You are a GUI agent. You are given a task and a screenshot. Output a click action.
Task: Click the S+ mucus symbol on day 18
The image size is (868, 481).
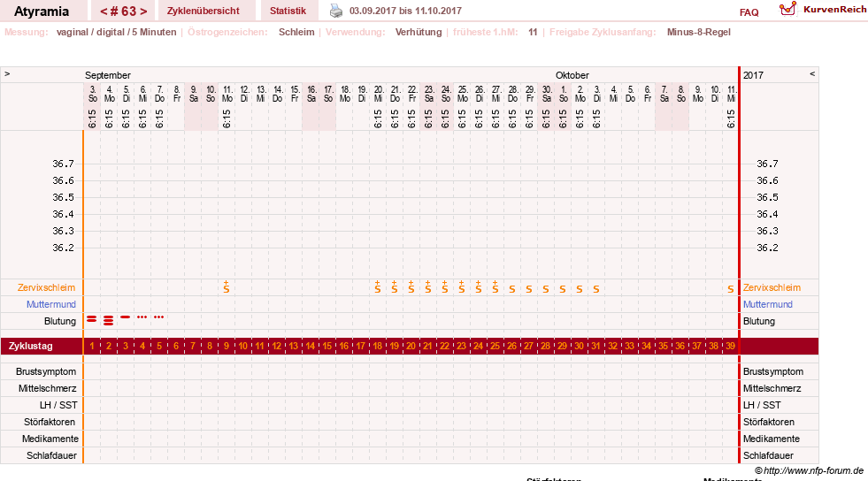378,286
